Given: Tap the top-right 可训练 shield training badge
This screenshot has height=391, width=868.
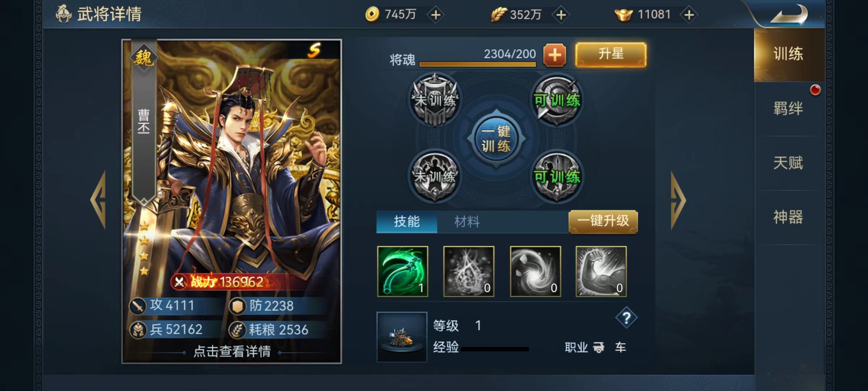Looking at the screenshot, I should tap(557, 100).
